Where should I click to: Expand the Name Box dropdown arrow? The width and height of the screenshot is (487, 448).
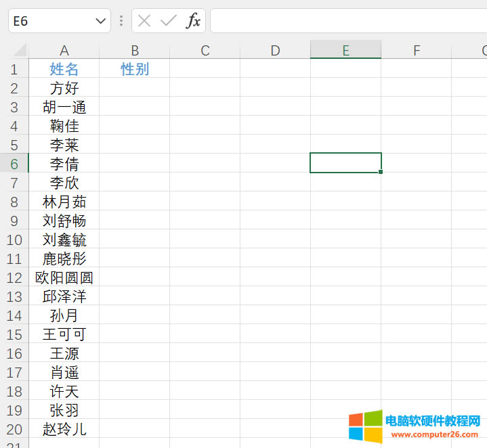click(x=101, y=21)
